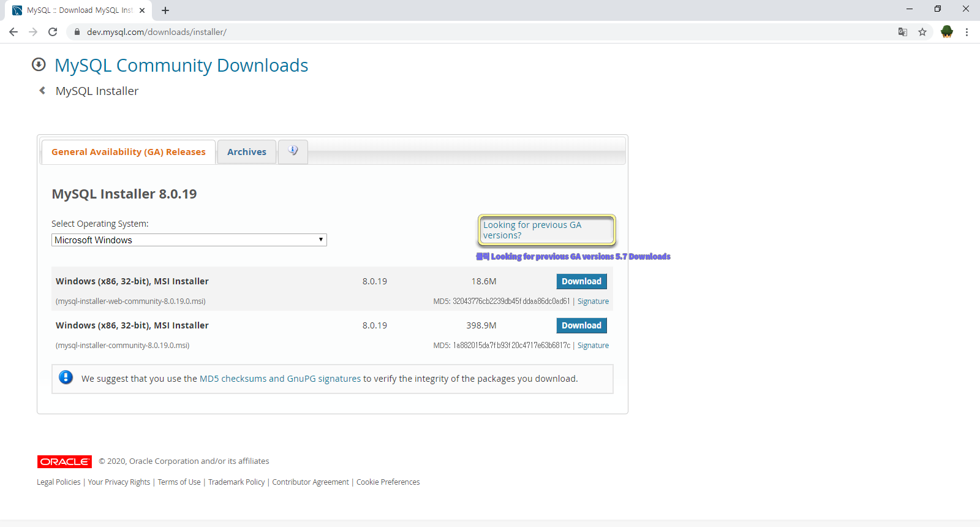Viewport: 980px width, 527px height.
Task: Open the info icon tab
Action: [x=293, y=151]
